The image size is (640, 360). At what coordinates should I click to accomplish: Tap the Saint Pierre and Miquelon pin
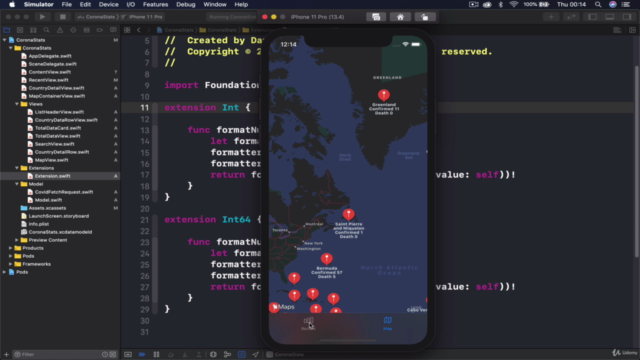[348, 214]
